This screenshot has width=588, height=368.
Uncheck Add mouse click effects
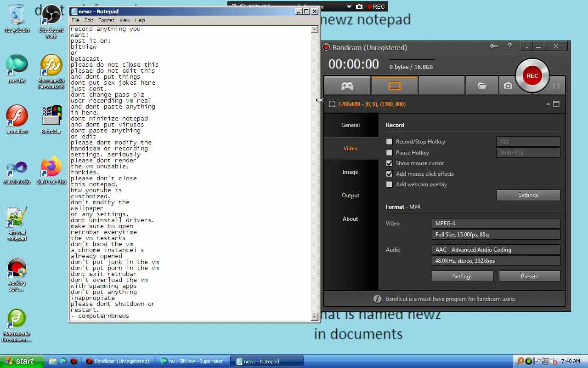[389, 174]
